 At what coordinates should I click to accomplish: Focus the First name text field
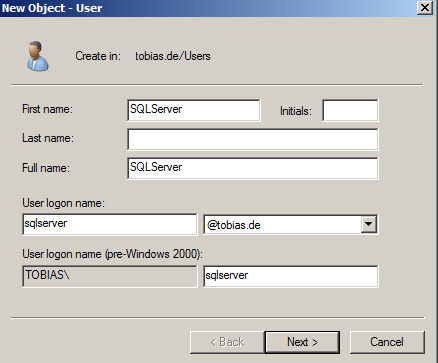(x=194, y=110)
